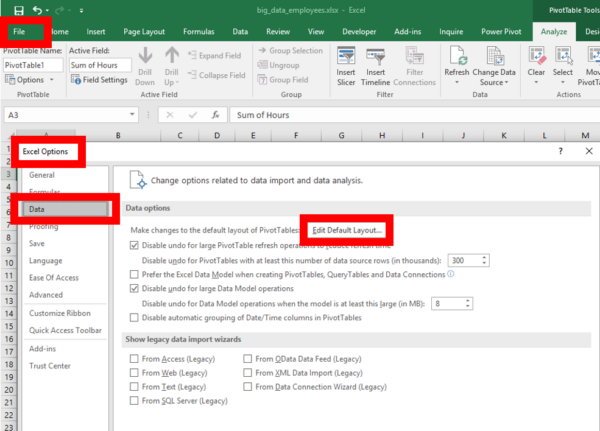Click the Undo arrow icon
The image size is (600, 431).
(x=37, y=10)
